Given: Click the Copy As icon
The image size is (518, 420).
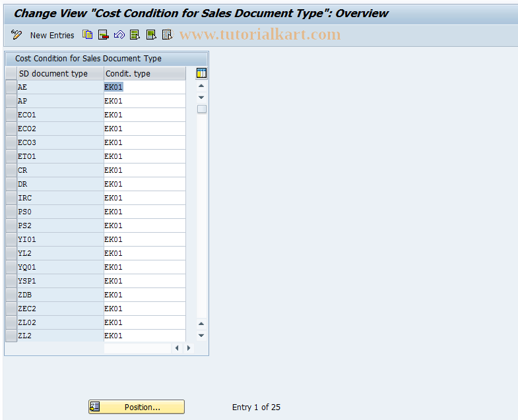Looking at the screenshot, I should (88, 35).
